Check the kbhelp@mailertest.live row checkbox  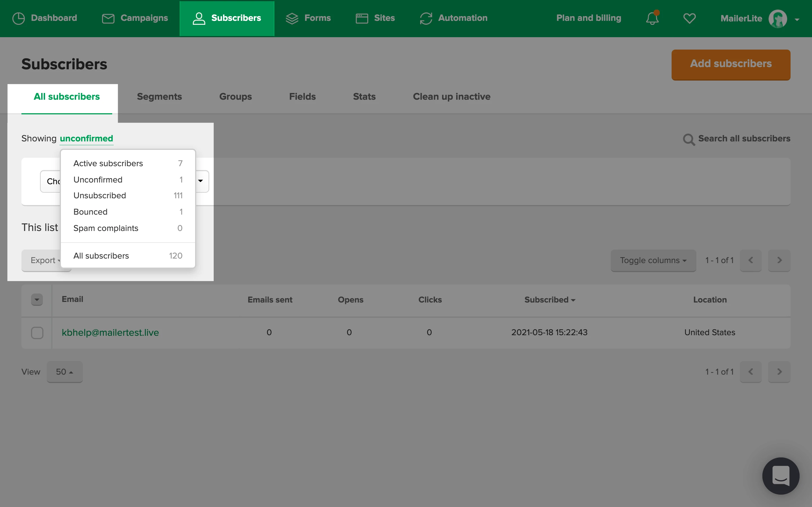tap(37, 333)
